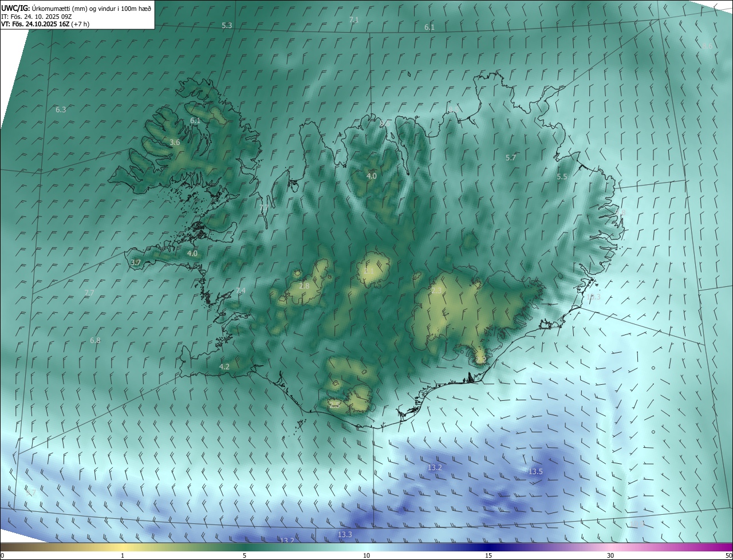Click the 30 tick on the color scale
Viewport: 733px width, 560px height.
pyautogui.click(x=610, y=555)
